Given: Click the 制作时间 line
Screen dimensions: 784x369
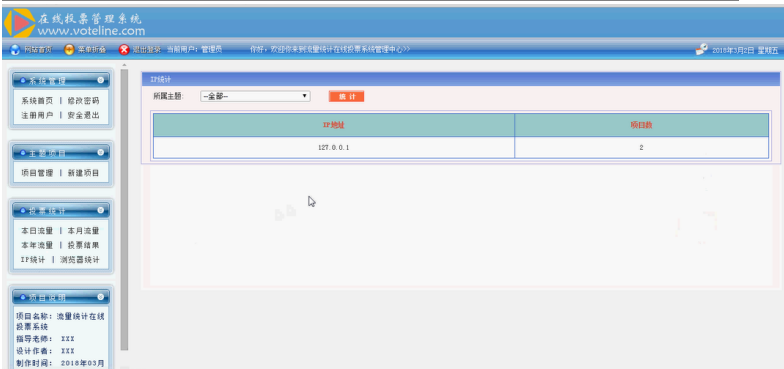Looking at the screenshot, I should click(x=60, y=363).
